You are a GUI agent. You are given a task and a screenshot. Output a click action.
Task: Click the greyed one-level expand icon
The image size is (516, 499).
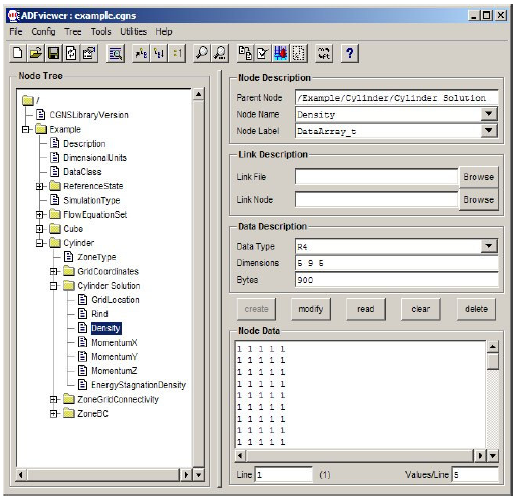(177, 53)
